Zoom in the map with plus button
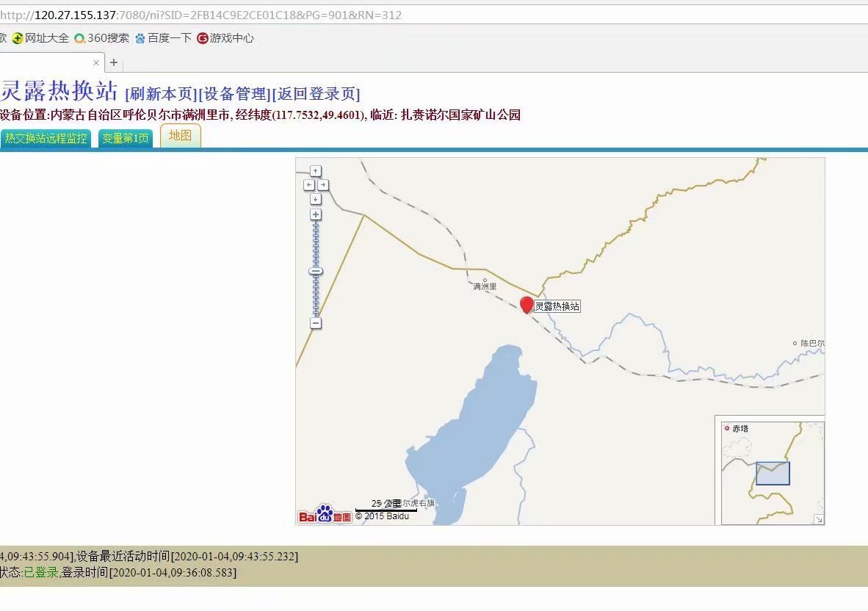This screenshot has height=611, width=868. click(x=316, y=214)
